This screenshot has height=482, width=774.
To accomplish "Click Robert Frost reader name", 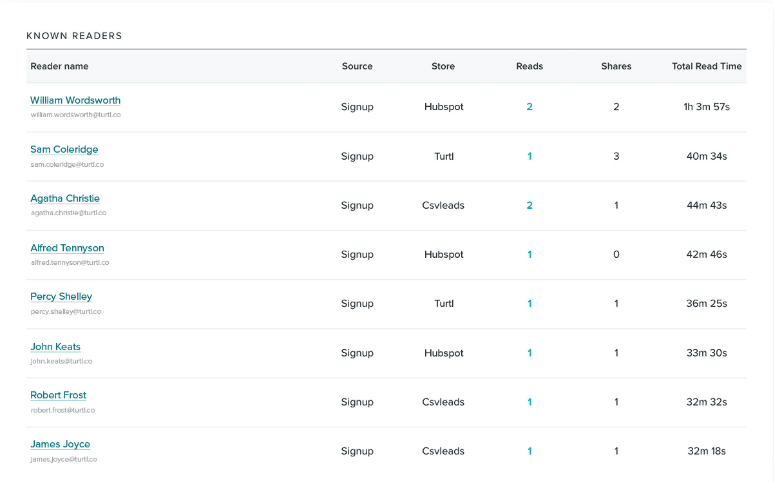I will pos(58,395).
